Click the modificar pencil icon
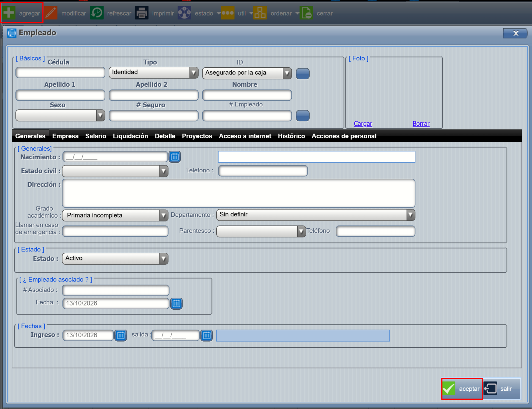 [51, 13]
